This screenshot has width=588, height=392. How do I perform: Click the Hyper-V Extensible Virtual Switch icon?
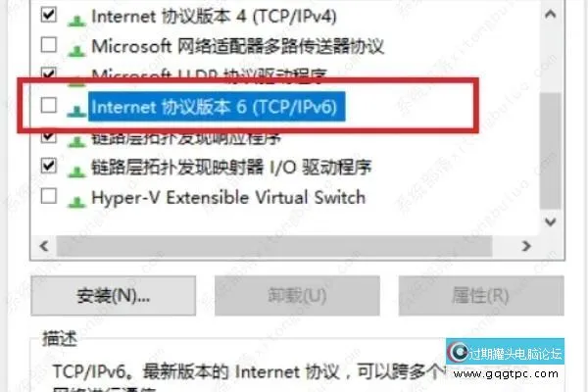[x=76, y=202]
